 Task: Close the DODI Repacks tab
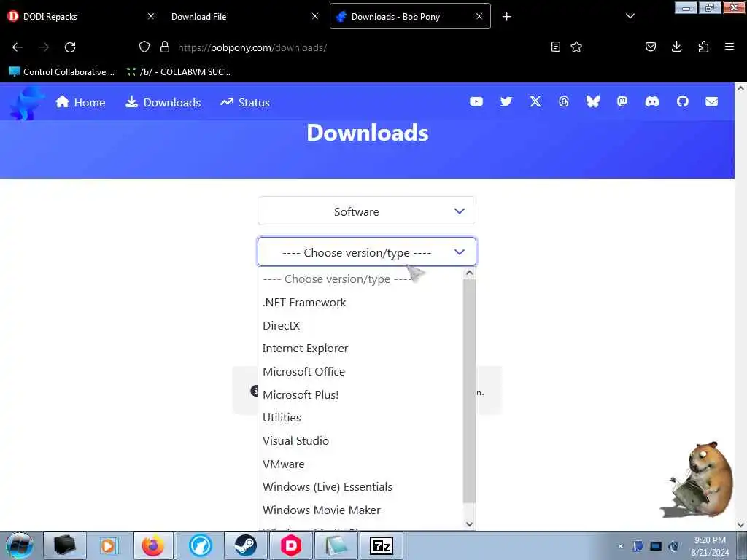click(150, 16)
